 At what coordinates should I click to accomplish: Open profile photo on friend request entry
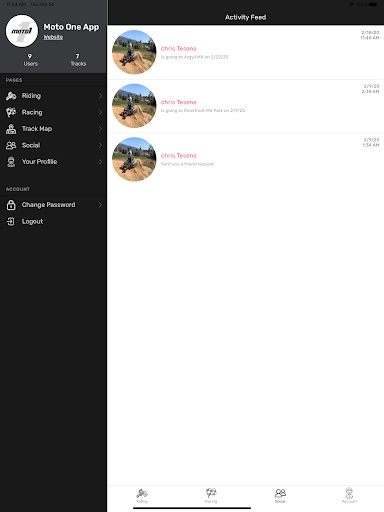[x=134, y=159]
